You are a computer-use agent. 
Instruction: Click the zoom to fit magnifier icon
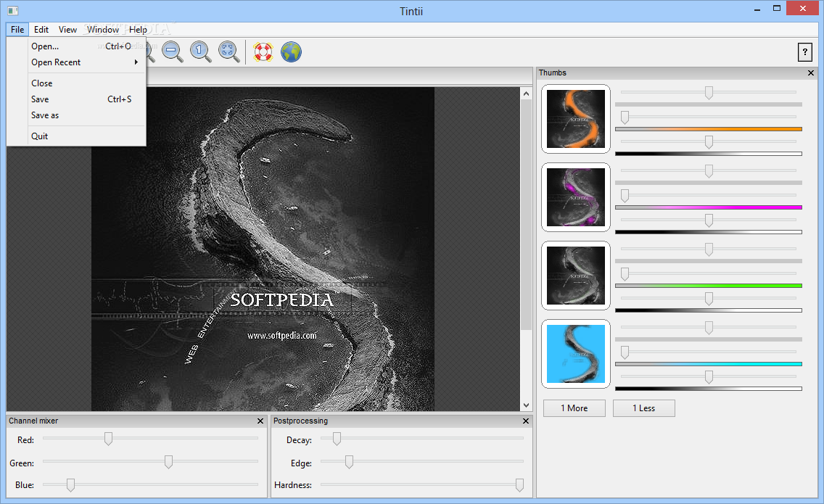228,51
